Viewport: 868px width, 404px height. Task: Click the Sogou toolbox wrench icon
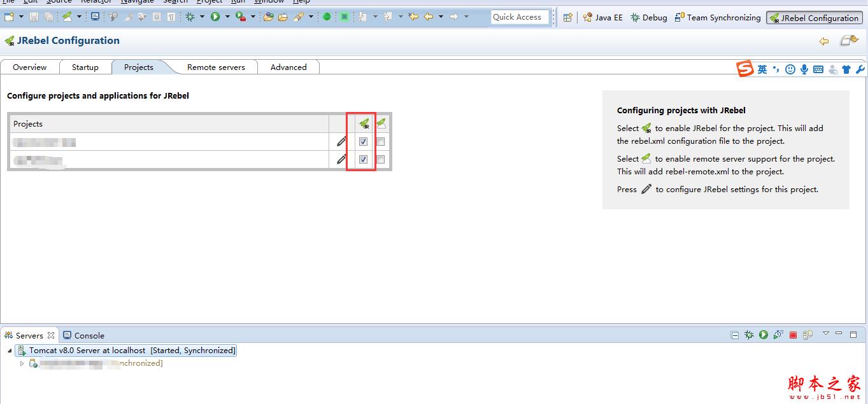860,69
